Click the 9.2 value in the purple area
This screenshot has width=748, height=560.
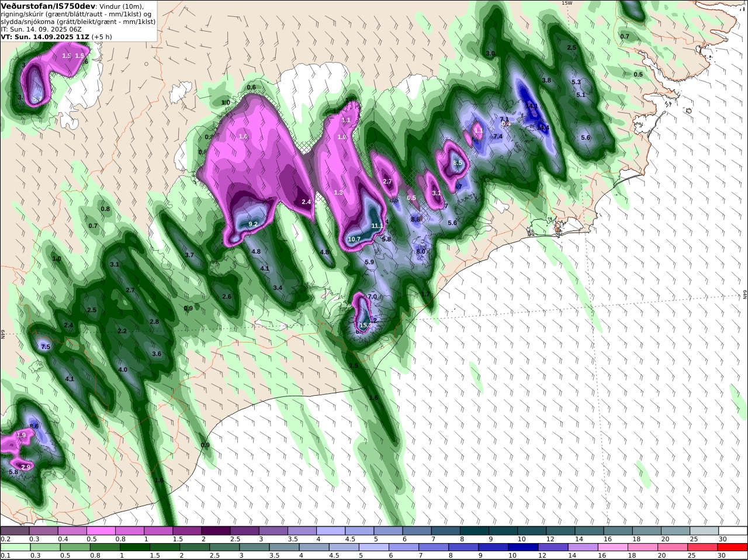(x=253, y=224)
